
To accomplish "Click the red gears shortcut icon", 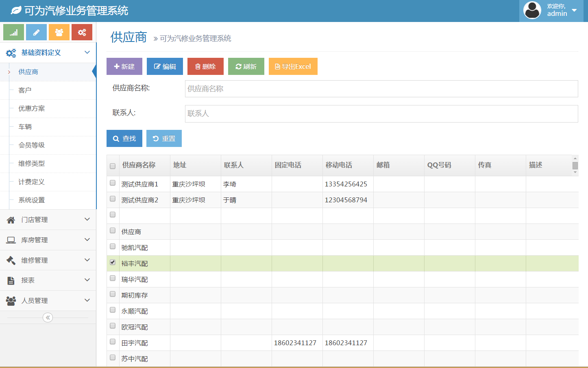I will pyautogui.click(x=82, y=32).
